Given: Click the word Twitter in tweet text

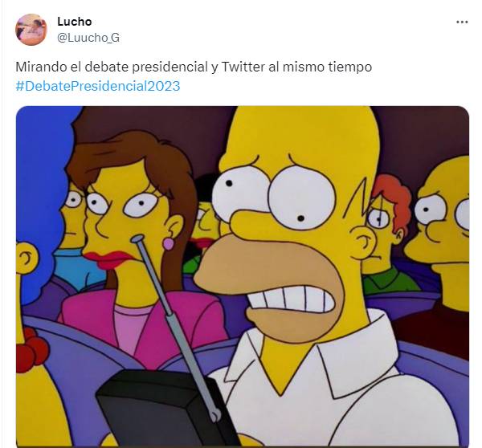Looking at the screenshot, I should click(243, 67).
